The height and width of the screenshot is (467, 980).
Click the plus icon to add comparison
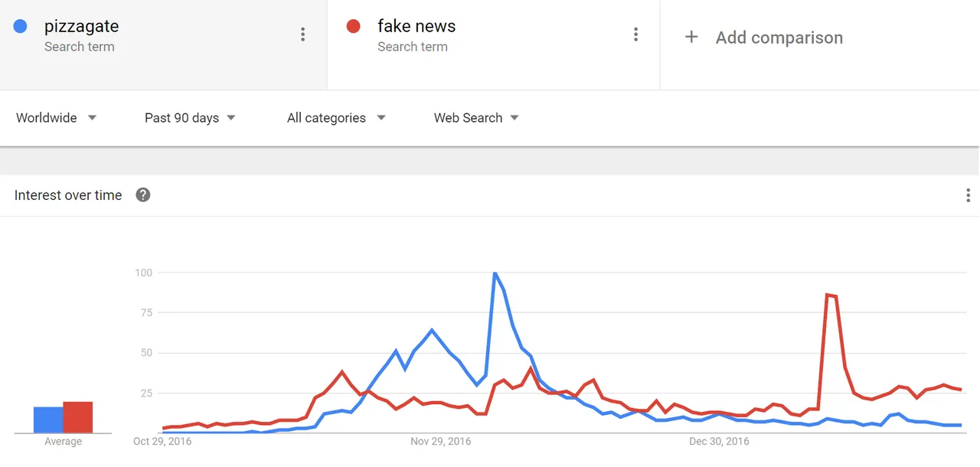[691, 37]
